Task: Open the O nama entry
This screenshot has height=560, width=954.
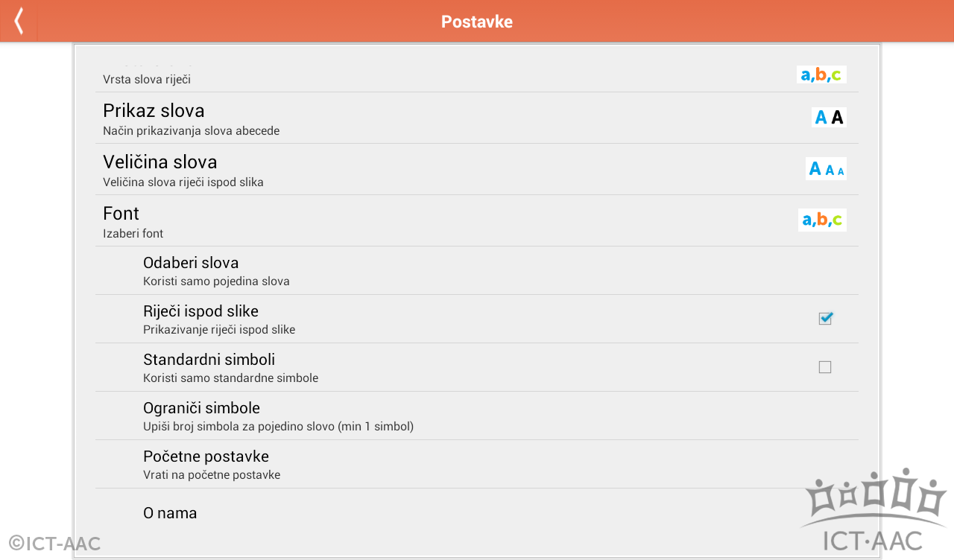Action: coord(477,513)
